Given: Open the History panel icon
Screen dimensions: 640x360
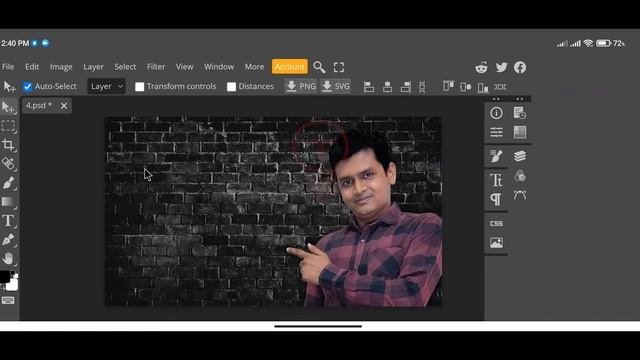Looking at the screenshot, I should pos(520,113).
